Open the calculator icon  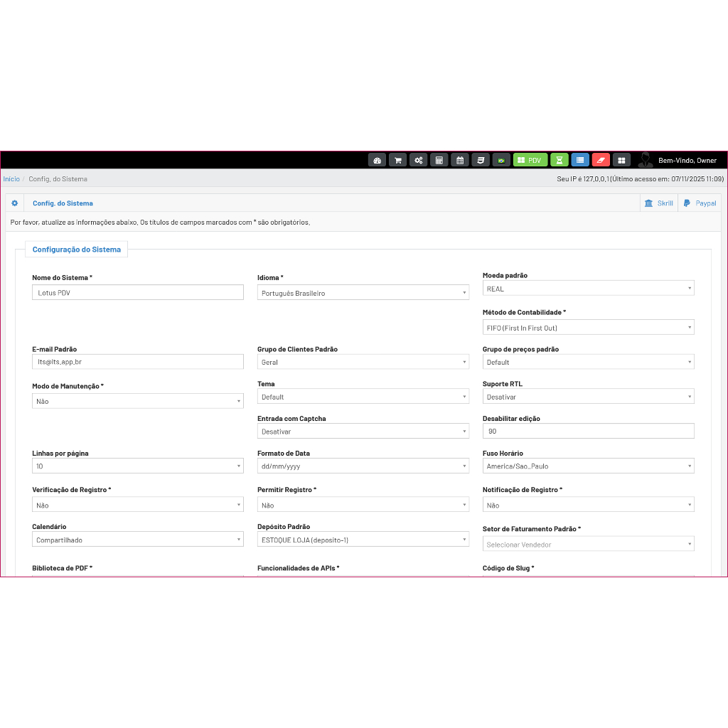439,161
